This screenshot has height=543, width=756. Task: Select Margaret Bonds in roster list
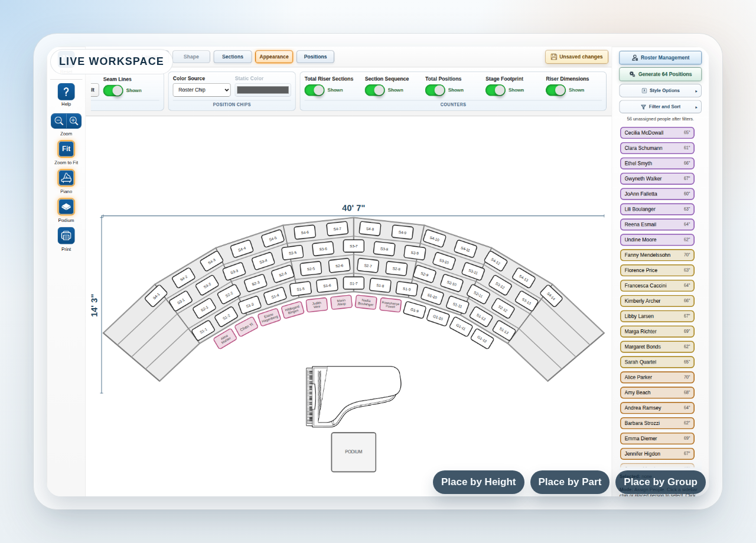point(657,347)
